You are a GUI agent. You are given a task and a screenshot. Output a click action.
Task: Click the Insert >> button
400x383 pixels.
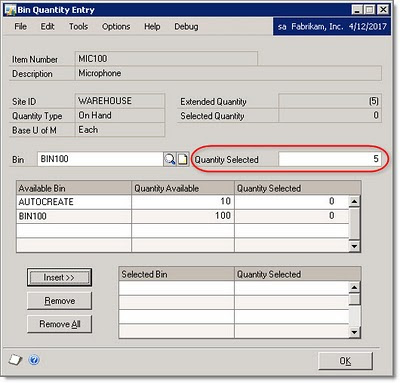59,277
